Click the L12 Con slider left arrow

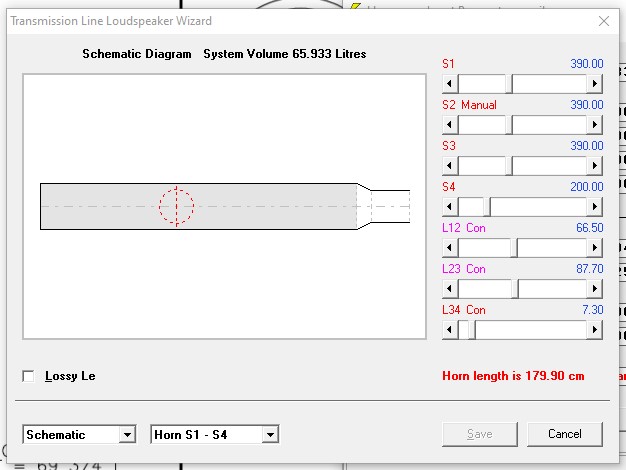pyautogui.click(x=450, y=248)
